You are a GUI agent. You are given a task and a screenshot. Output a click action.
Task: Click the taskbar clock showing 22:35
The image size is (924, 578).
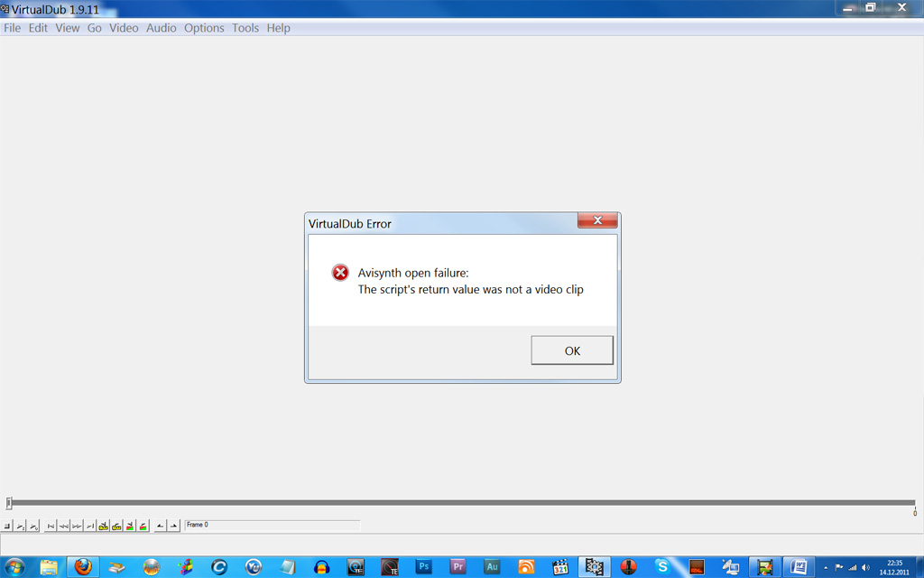(x=894, y=567)
